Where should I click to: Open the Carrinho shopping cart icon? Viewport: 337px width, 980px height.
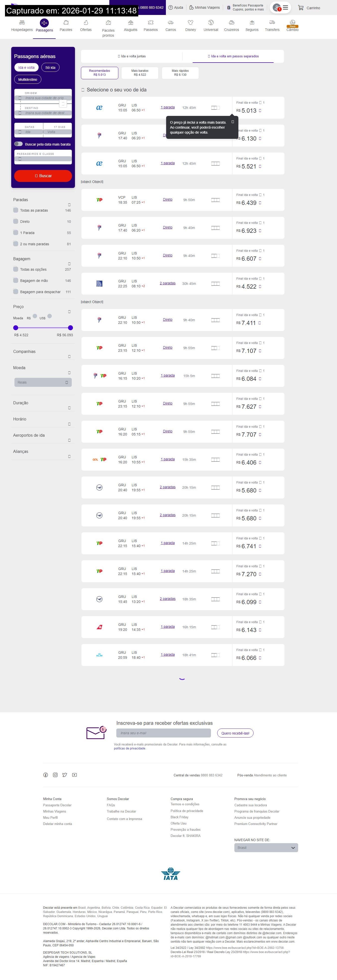(300, 8)
